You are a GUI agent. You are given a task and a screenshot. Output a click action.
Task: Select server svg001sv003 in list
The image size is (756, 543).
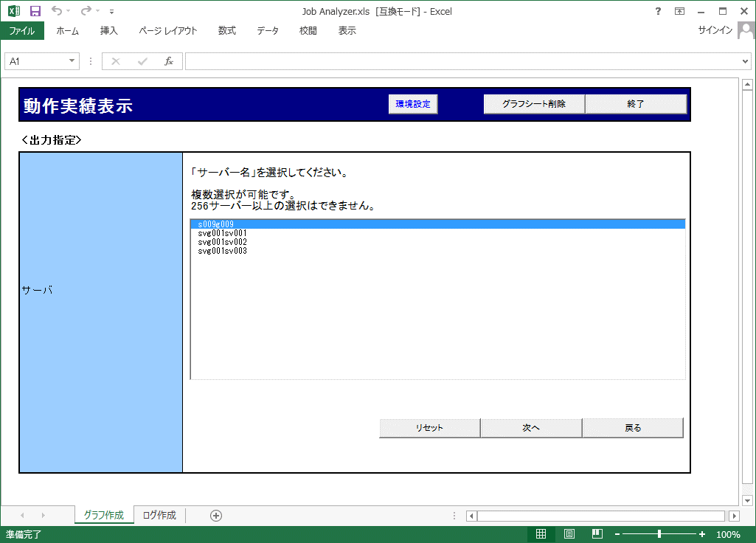(x=438, y=251)
